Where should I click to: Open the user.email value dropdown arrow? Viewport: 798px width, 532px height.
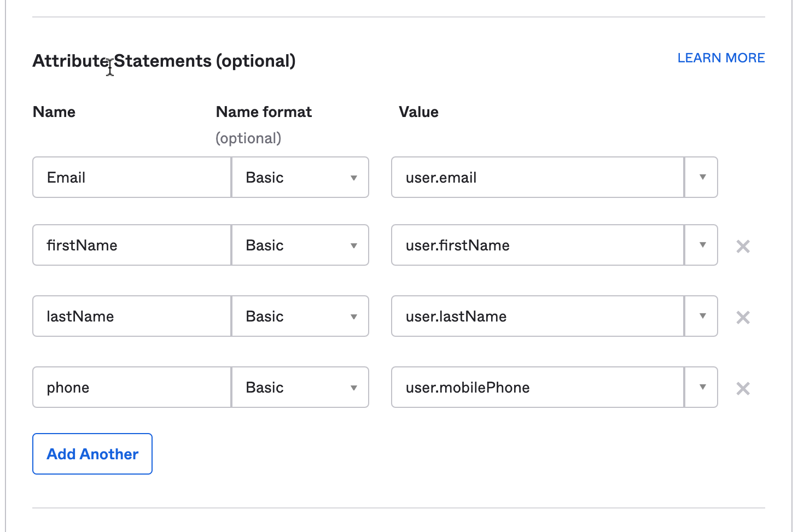click(702, 177)
